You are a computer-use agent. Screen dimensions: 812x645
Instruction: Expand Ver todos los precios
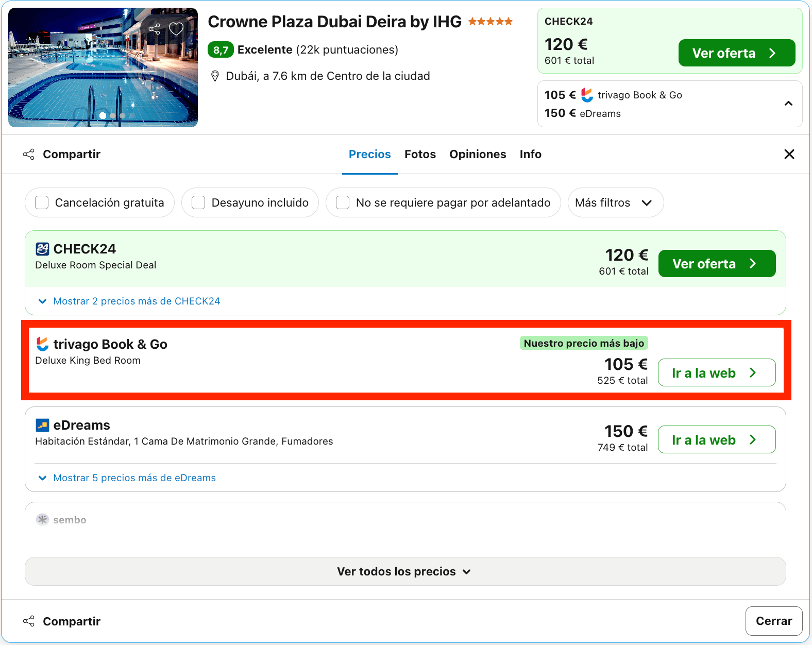(405, 571)
